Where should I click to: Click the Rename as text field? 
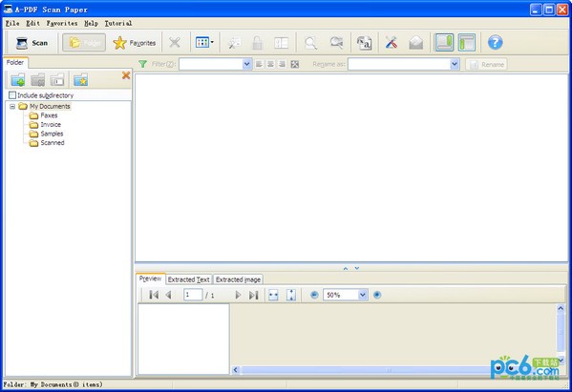point(399,64)
